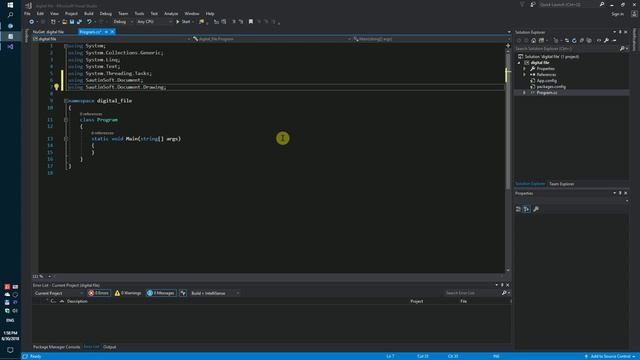This screenshot has height=360, width=640.
Task: Click the Description column header
Action: (x=77, y=301)
